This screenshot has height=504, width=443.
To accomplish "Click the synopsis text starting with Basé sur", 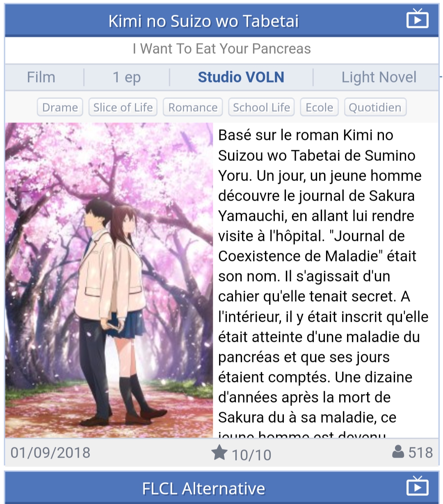I will pos(324,280).
